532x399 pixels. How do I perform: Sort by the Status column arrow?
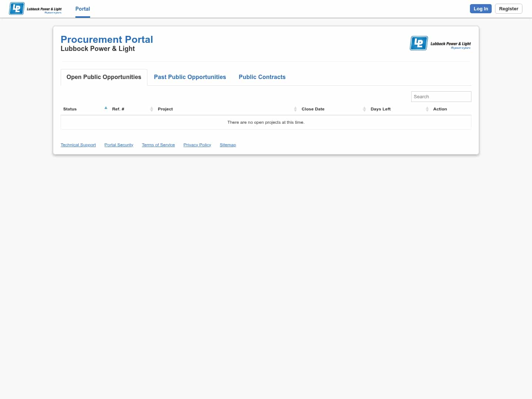point(106,108)
